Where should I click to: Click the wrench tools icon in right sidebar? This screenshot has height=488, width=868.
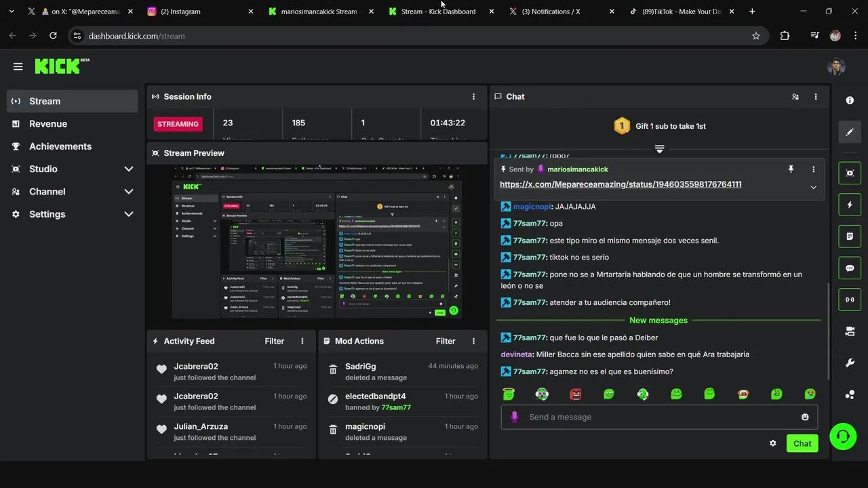850,363
